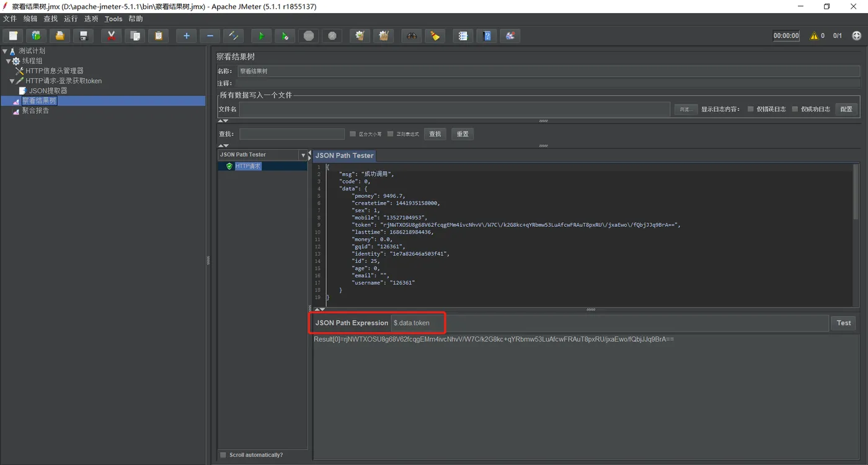Click the 查找 search button
Viewport: 868px width, 465px height.
pyautogui.click(x=435, y=134)
